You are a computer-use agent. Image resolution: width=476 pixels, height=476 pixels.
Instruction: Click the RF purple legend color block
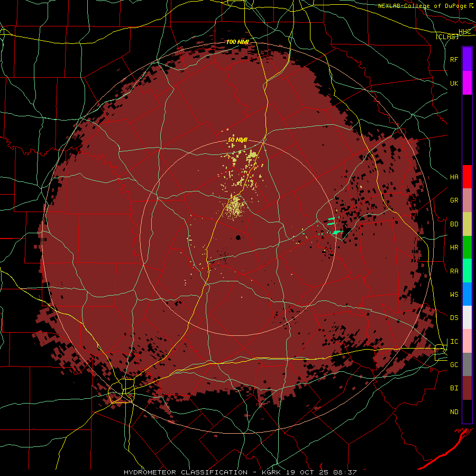pyautogui.click(x=467, y=59)
